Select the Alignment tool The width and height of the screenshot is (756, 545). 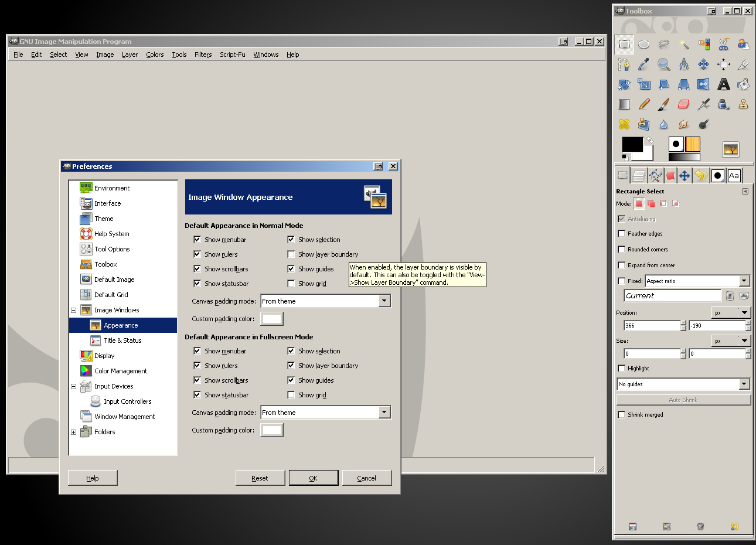point(724,64)
